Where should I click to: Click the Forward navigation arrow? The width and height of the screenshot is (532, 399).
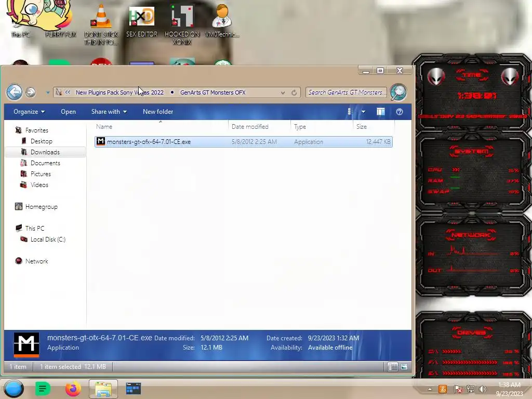pos(31,92)
